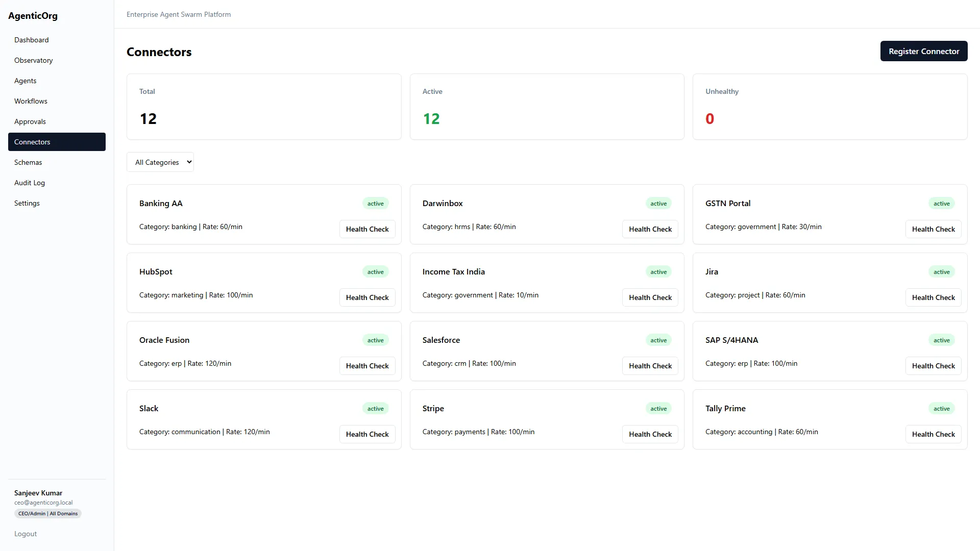Run Health Check for GSTN Portal
This screenshot has width=980, height=551.
pos(934,229)
